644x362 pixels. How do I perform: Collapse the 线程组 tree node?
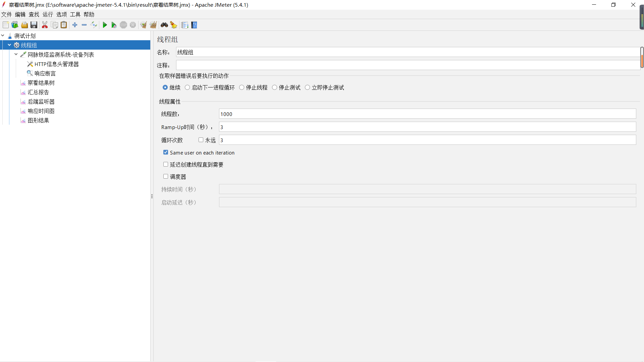coord(9,45)
